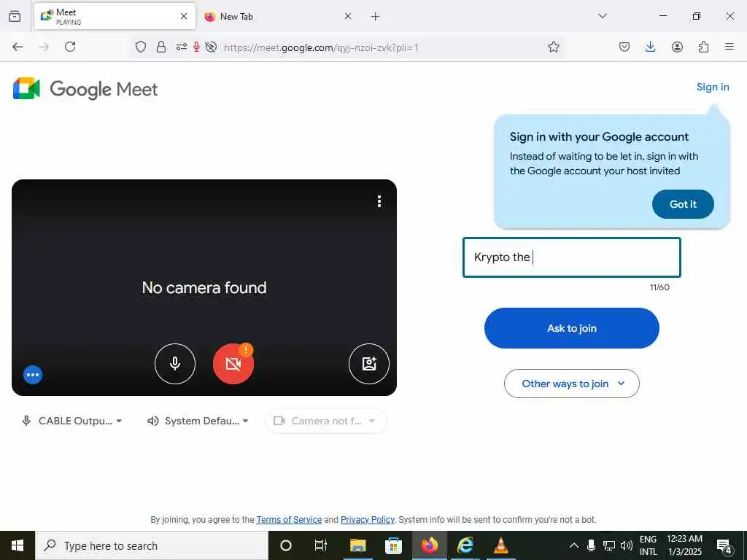
Task: Open three-dot menu in video preview
Action: (x=379, y=201)
